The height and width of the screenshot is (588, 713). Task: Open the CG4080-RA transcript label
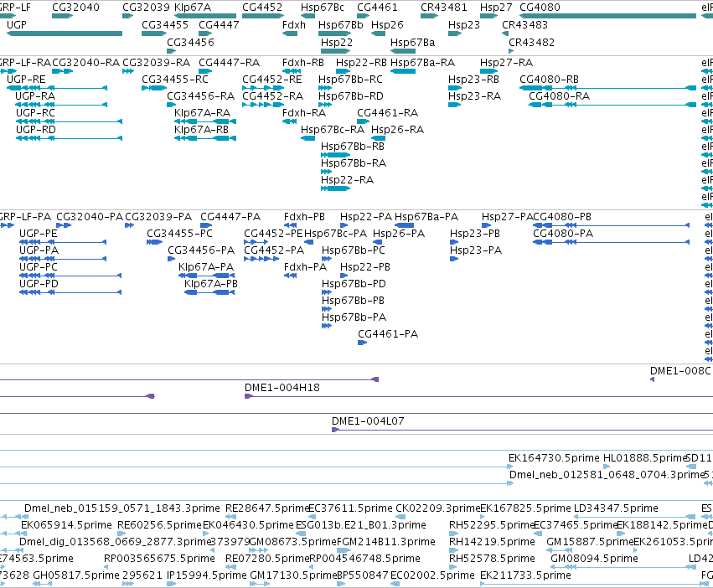point(559,96)
